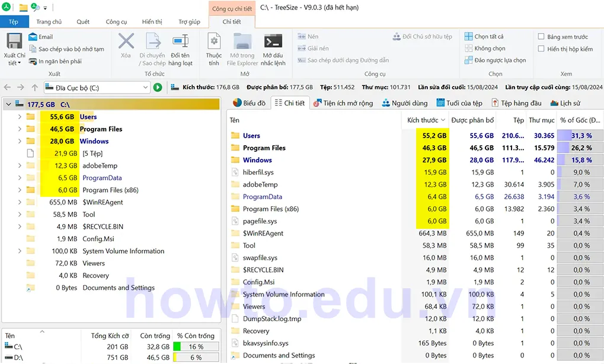The width and height of the screenshot is (604, 364).
Task: Click Mở trong File Explorer icon
Action: click(x=242, y=43)
